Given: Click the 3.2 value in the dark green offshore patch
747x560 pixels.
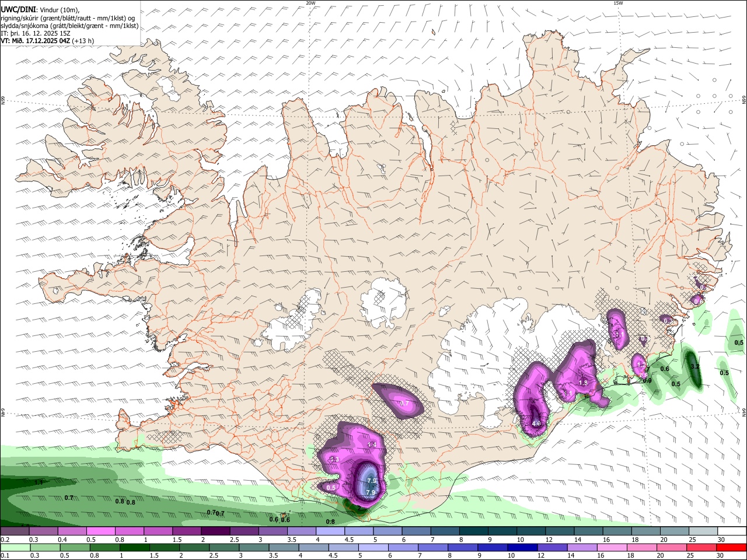Looking at the screenshot, I should (695, 366).
